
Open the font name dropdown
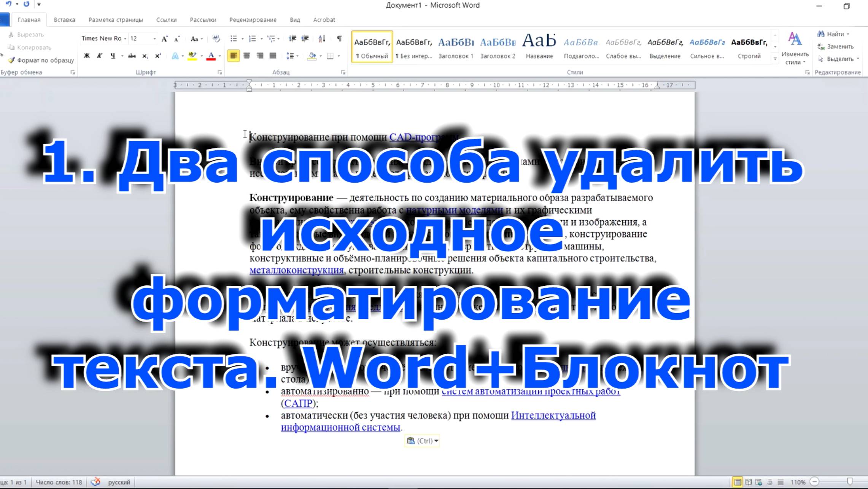tap(126, 38)
